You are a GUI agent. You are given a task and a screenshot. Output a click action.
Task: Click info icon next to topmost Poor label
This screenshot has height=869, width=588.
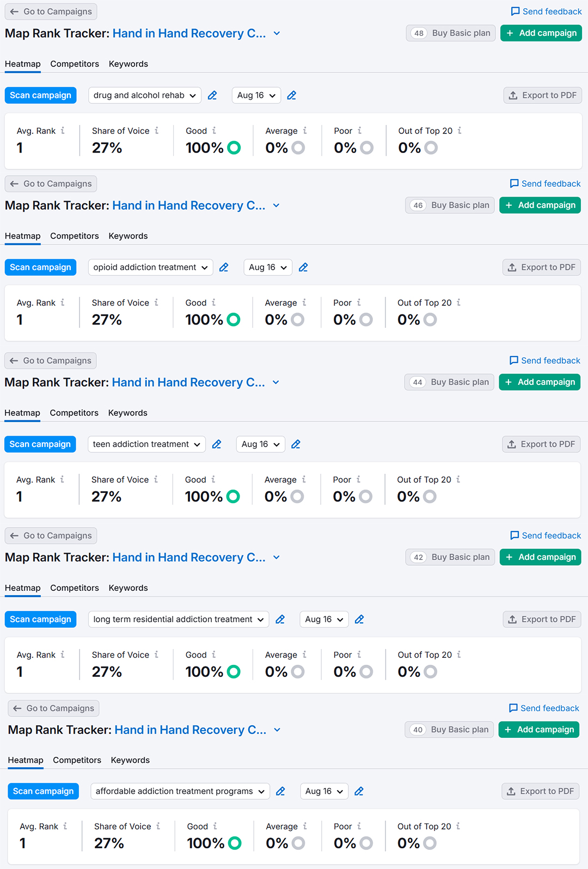tap(360, 131)
